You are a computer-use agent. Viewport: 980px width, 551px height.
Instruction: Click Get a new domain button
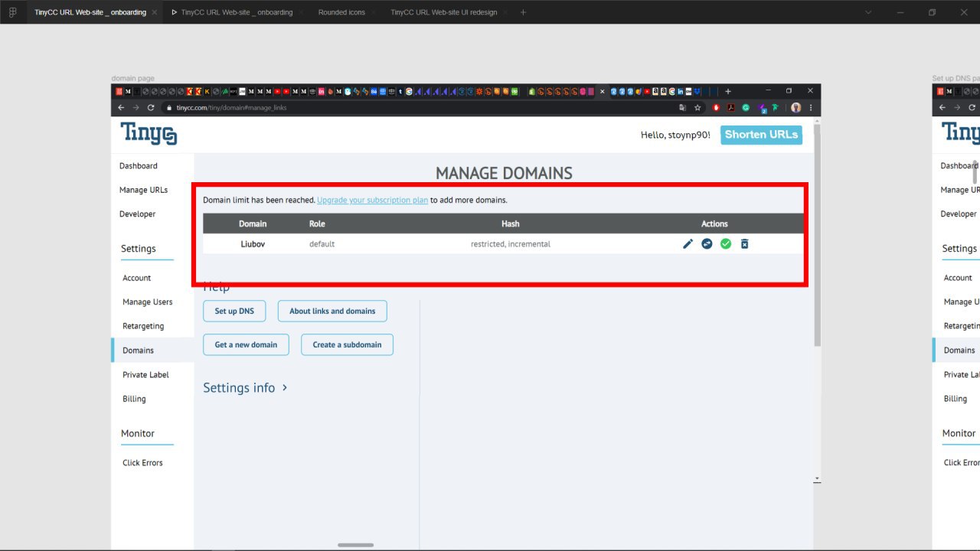click(x=246, y=345)
